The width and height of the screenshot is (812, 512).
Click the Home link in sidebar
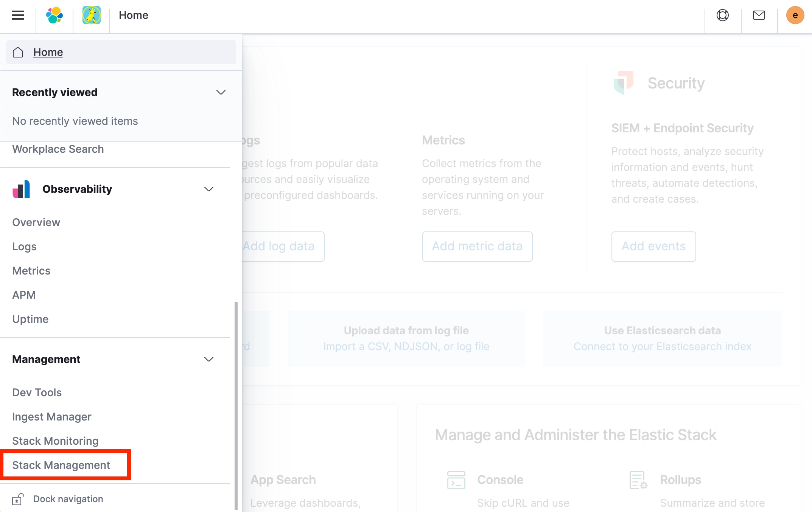click(48, 52)
